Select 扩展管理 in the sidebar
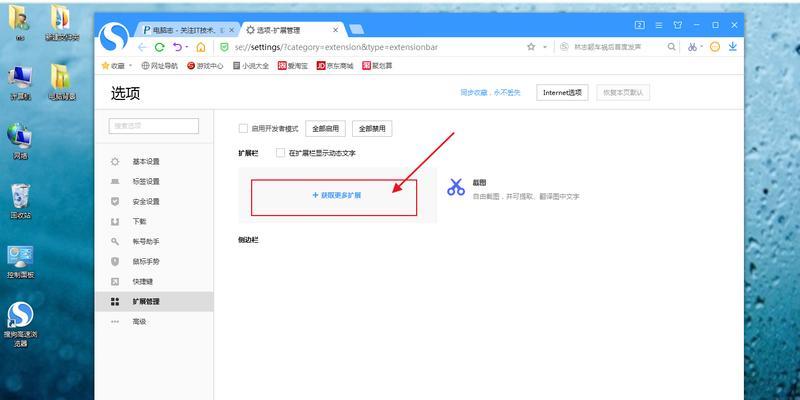 pos(154,302)
